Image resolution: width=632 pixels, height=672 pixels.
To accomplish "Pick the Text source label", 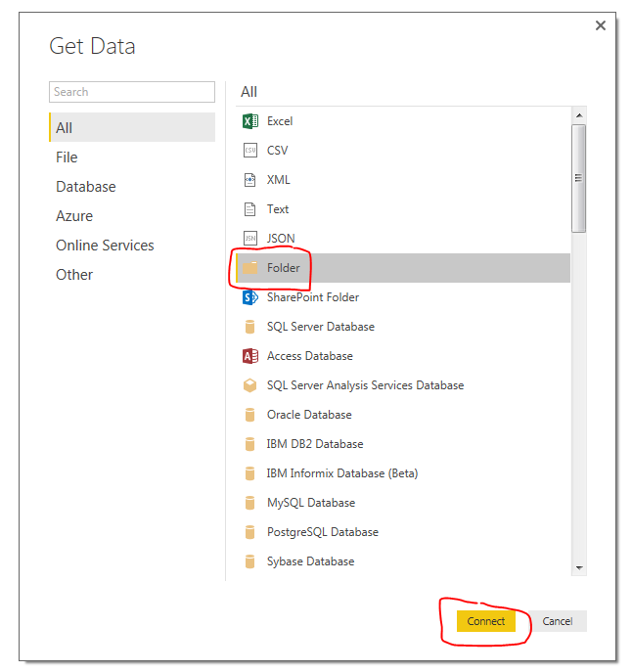I will 278,209.
